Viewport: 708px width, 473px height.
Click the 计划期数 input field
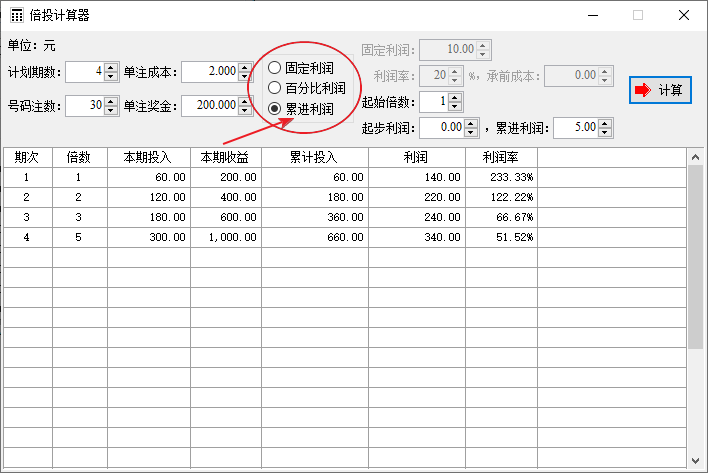tap(84, 71)
